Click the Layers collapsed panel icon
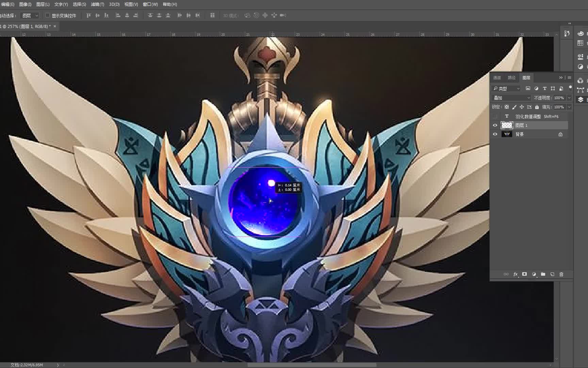Screen dimensions: 588x368 coord(581,99)
